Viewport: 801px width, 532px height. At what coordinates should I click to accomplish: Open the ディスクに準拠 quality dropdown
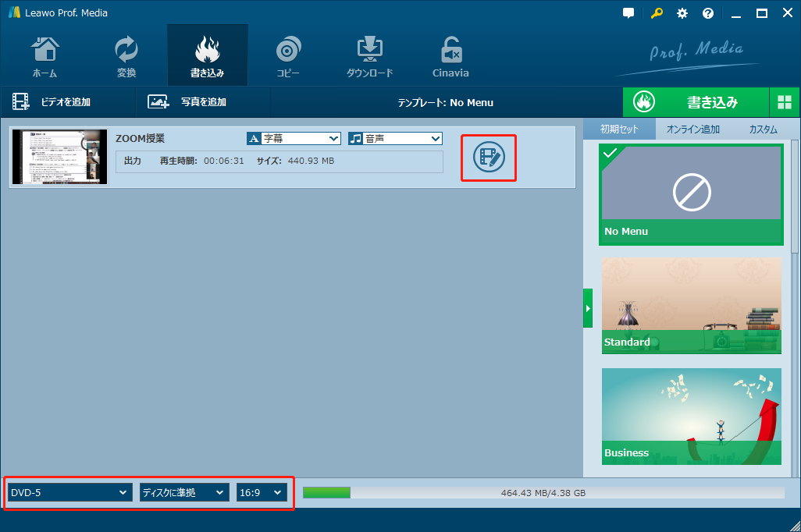[184, 493]
